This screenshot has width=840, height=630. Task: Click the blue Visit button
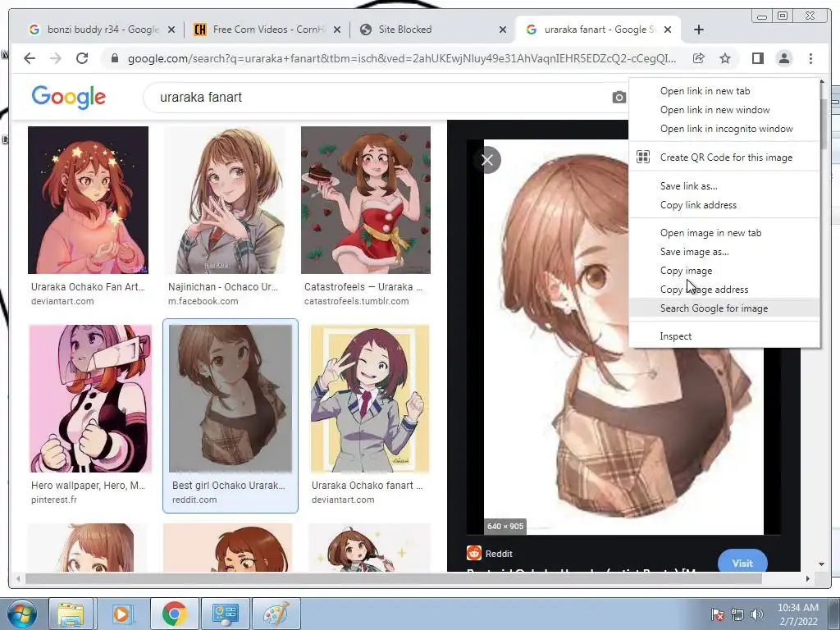[742, 562]
